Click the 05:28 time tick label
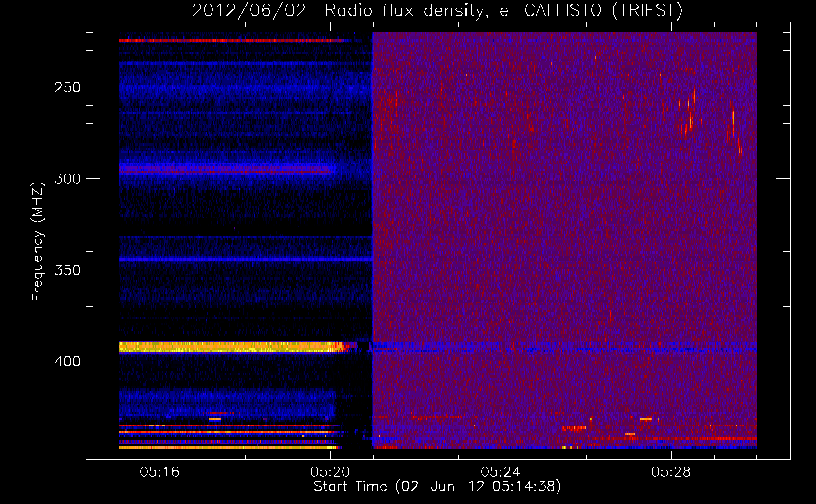The height and width of the screenshot is (504, 816). click(x=671, y=472)
